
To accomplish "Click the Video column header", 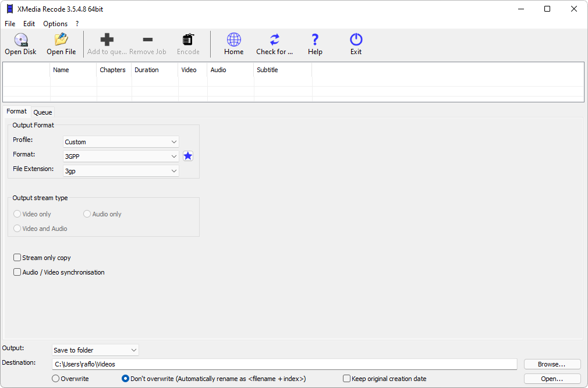I will click(x=193, y=70).
